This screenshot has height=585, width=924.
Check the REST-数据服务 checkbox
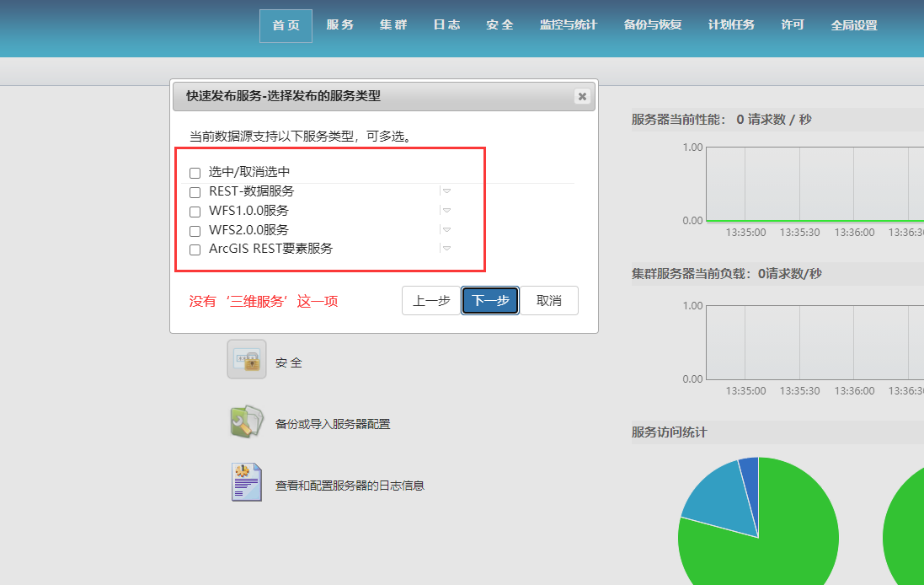pyautogui.click(x=195, y=192)
